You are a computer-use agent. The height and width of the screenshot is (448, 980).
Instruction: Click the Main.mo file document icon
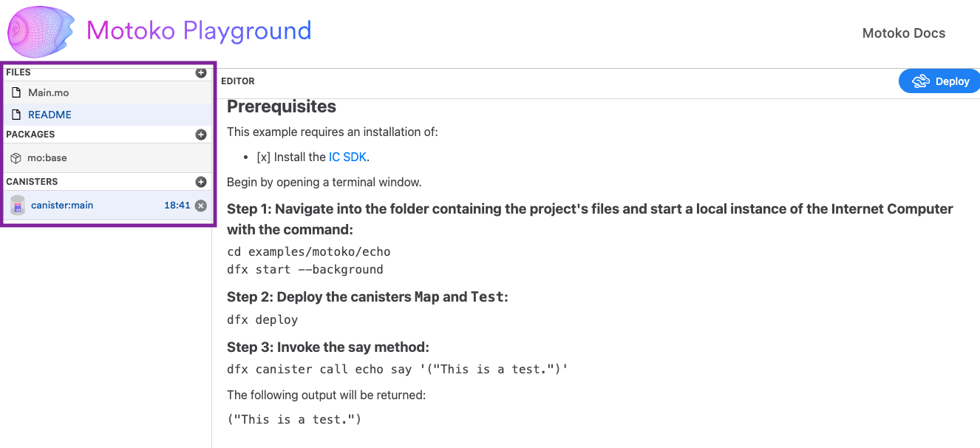point(16,92)
